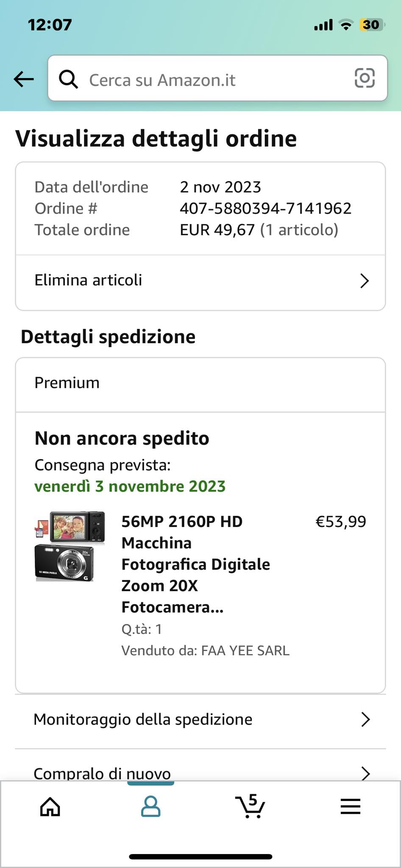Screen dimensions: 401x868
Task: Tap the search magnifier icon
Action: tap(68, 79)
